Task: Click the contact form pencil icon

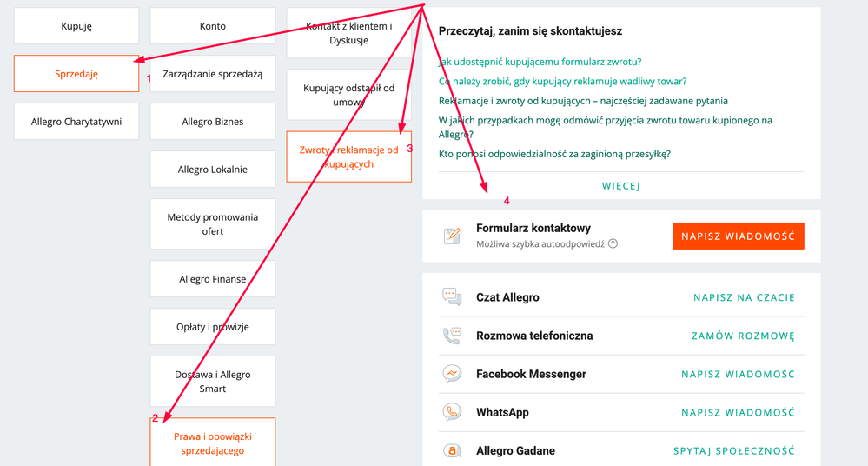Action: tap(452, 236)
